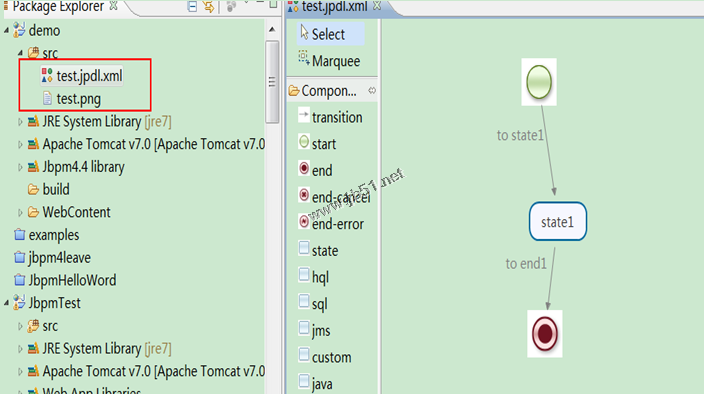Open test.jpdl.xml in Package Explorer

[82, 76]
